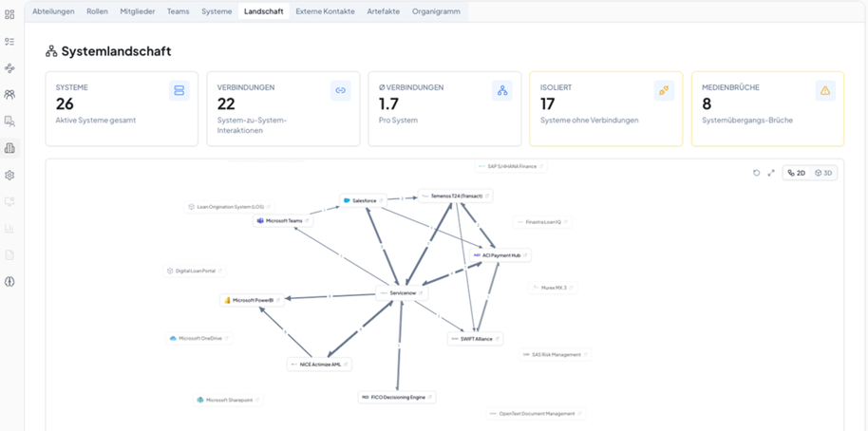This screenshot has width=868, height=431.
Task: Select the Loan Origination System (LOS) node
Action: point(230,207)
